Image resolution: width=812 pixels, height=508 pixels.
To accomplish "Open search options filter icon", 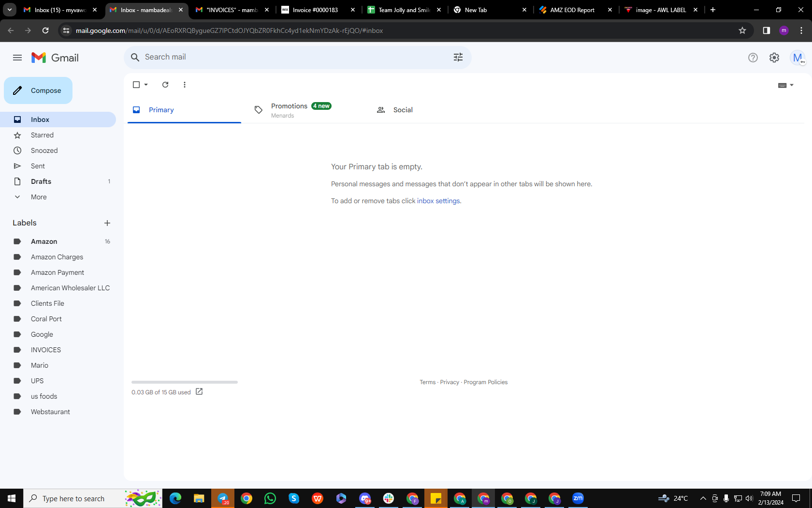I will (x=458, y=57).
